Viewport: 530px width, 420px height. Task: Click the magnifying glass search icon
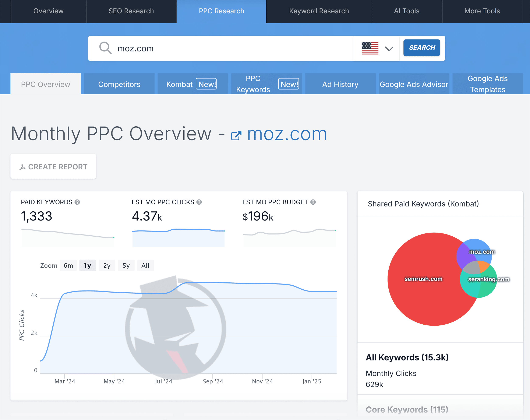click(105, 48)
